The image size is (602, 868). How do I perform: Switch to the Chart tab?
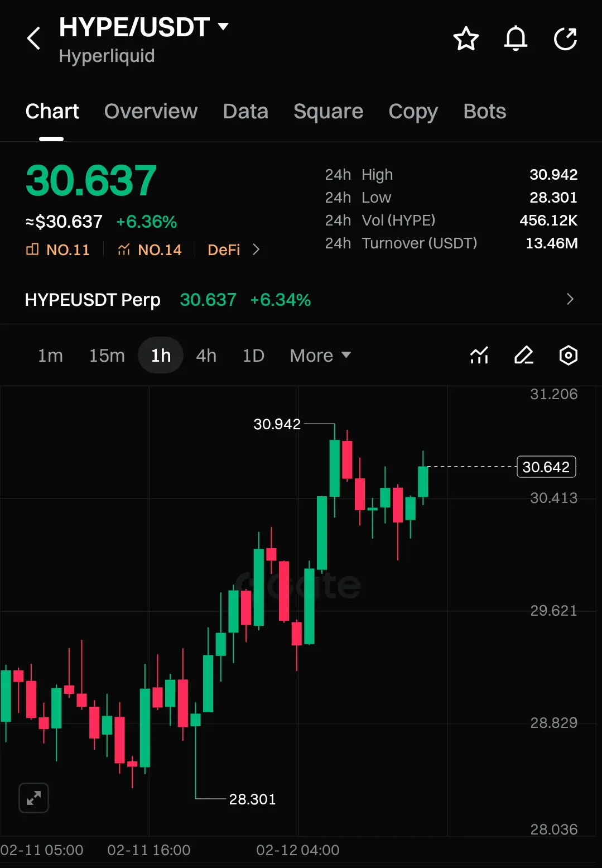[x=52, y=112]
